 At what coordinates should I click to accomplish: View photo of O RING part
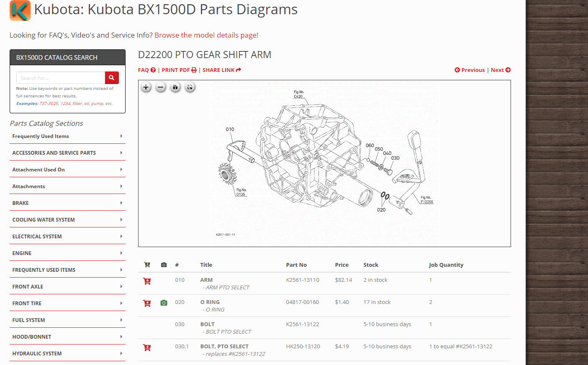tap(164, 303)
